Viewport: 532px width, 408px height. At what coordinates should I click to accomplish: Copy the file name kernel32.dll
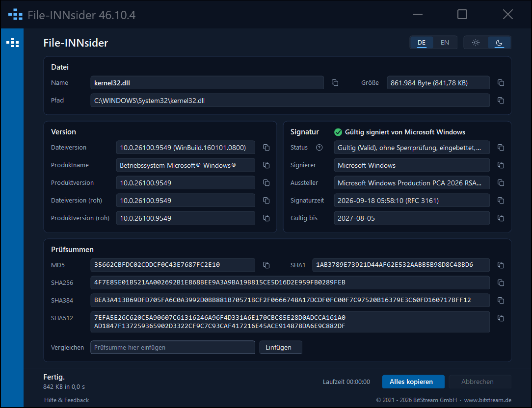pyautogui.click(x=335, y=83)
